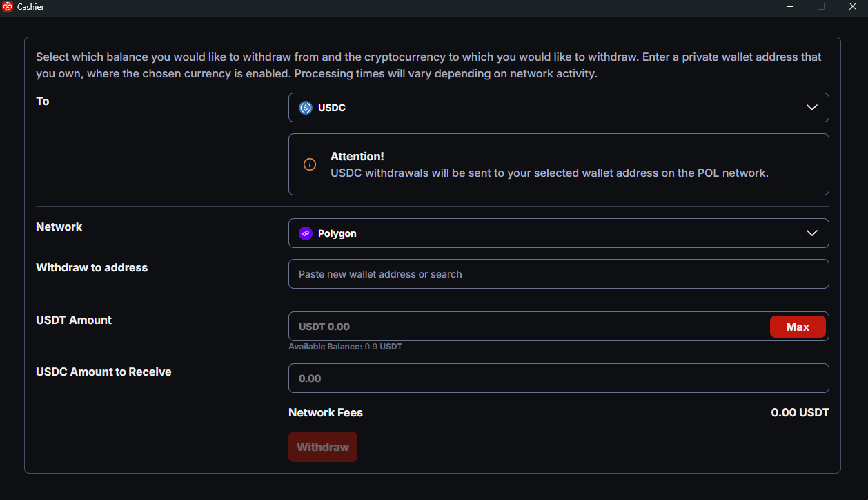This screenshot has height=500, width=868.
Task: Expand the USDC dropdown chevron arrow
Action: 812,108
